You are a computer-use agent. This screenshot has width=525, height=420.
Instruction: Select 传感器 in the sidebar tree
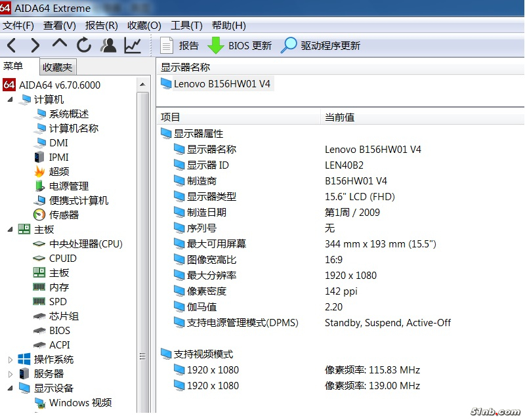64,215
